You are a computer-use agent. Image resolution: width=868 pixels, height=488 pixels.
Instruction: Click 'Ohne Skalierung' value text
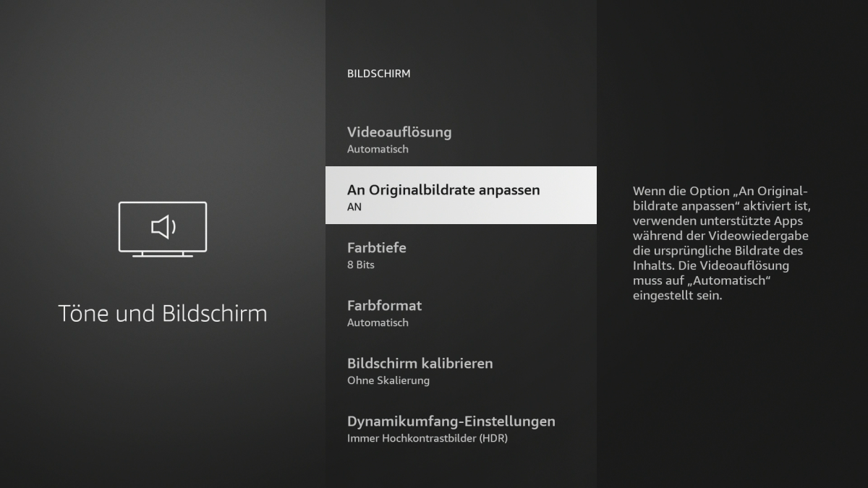(x=388, y=380)
